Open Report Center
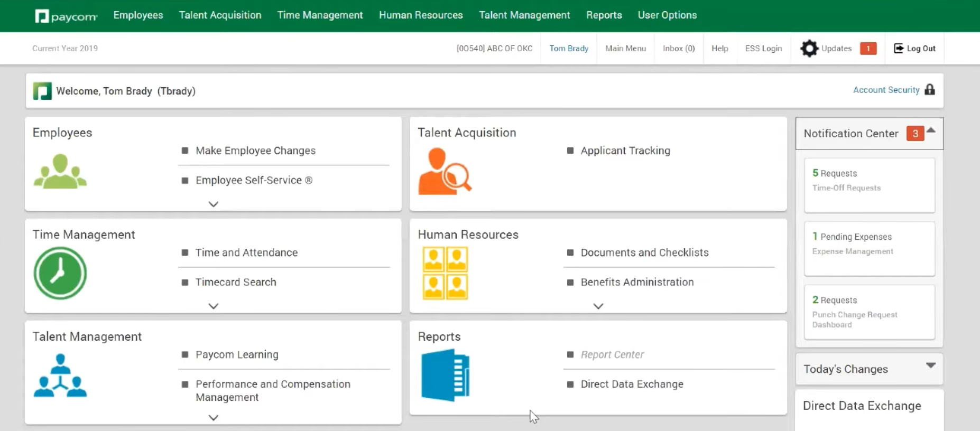980x431 pixels. click(613, 354)
